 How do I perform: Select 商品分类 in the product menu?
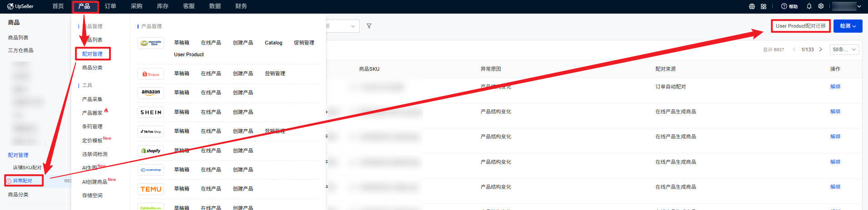click(x=92, y=68)
